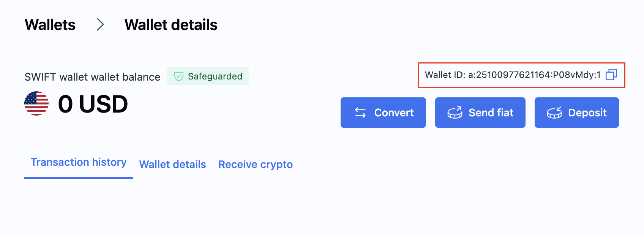Switch to the Transaction history tab
The image size is (644, 235).
tap(79, 162)
